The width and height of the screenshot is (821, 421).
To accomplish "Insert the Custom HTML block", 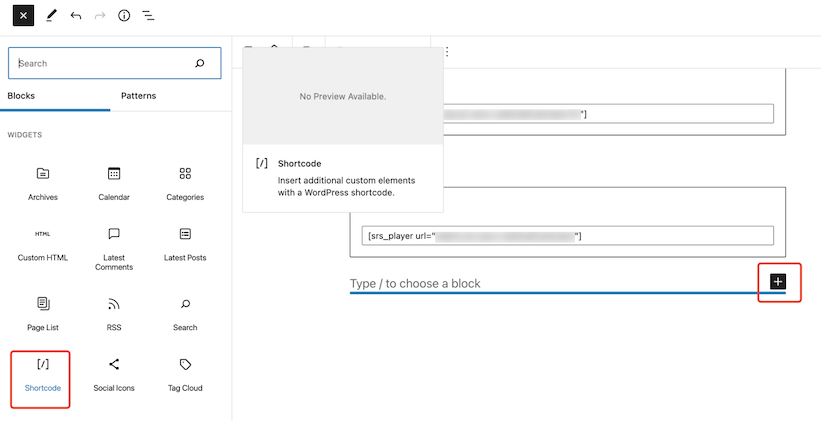I will pyautogui.click(x=43, y=243).
